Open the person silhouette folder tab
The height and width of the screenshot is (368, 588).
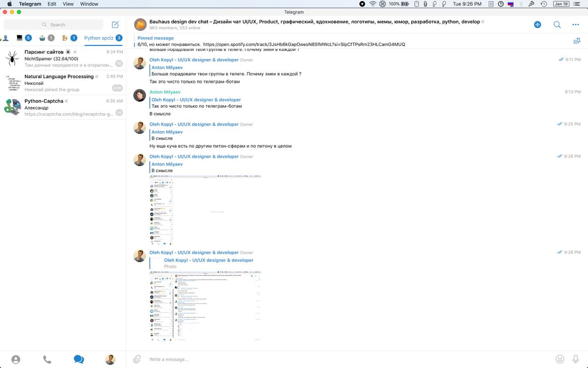(6, 38)
